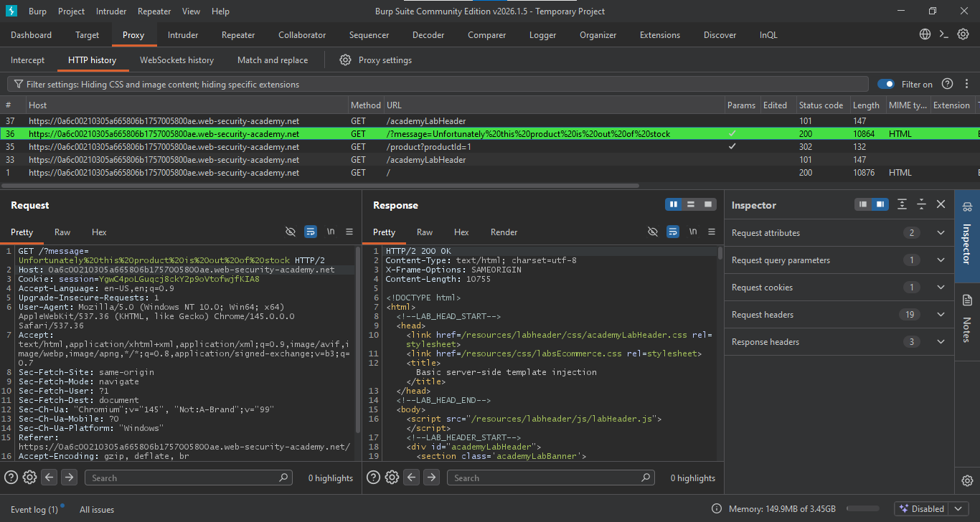Screen dimensions: 980x522
Task: Go to previous match in Request
Action: [49, 478]
